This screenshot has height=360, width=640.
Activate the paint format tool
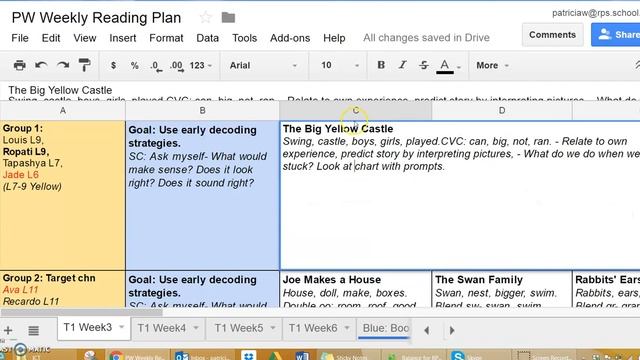(x=84, y=65)
